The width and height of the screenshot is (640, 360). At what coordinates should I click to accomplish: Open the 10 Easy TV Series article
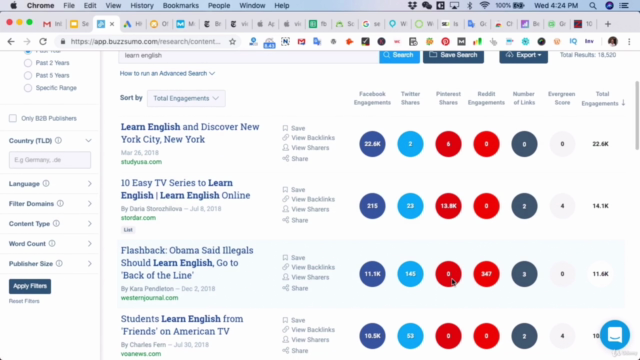[185, 189]
